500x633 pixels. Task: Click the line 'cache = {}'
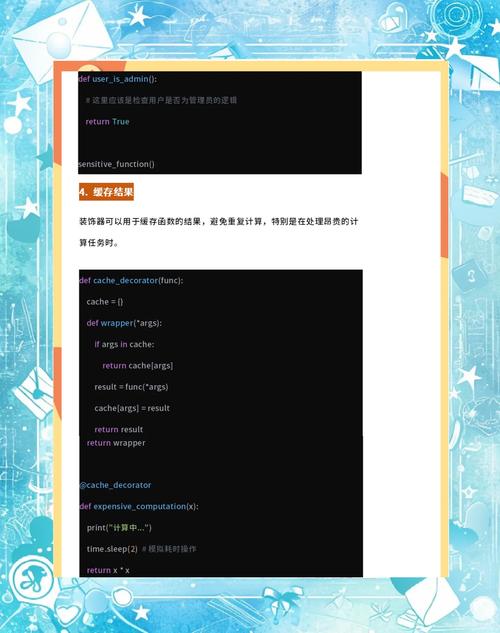(105, 302)
